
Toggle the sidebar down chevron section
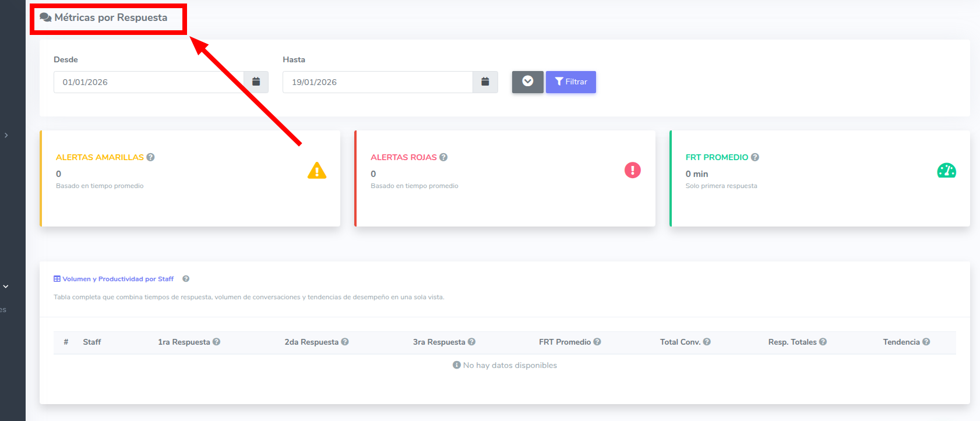point(6,286)
